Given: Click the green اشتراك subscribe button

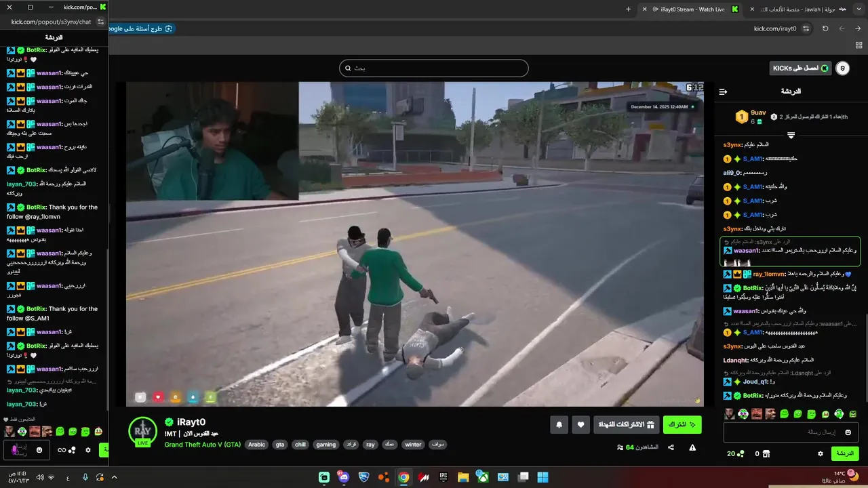Looking at the screenshot, I should tap(682, 425).
